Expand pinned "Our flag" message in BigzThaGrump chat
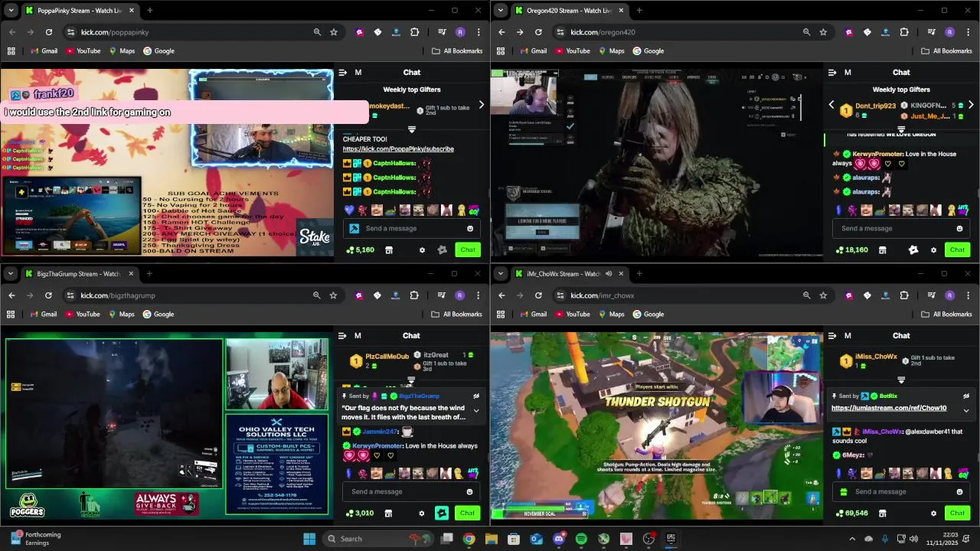This screenshot has height=551, width=980. (x=475, y=410)
